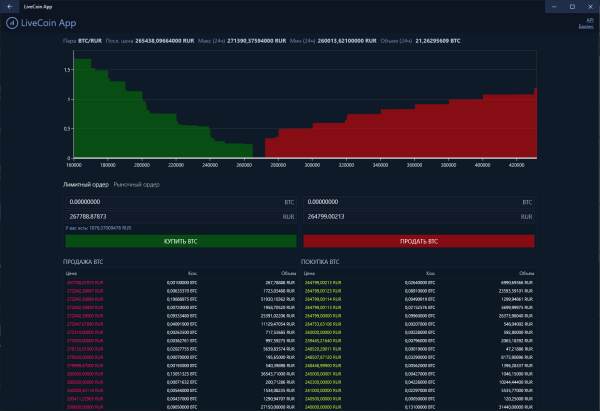
Task: Click the Объем header in ПОКУПКА BTC table
Action: point(526,272)
